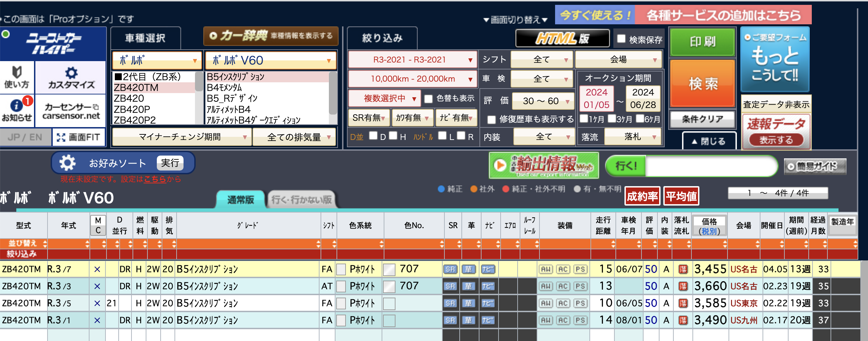This screenshot has height=341, width=868.
Task: Click the HTML版 button
Action: 562,38
